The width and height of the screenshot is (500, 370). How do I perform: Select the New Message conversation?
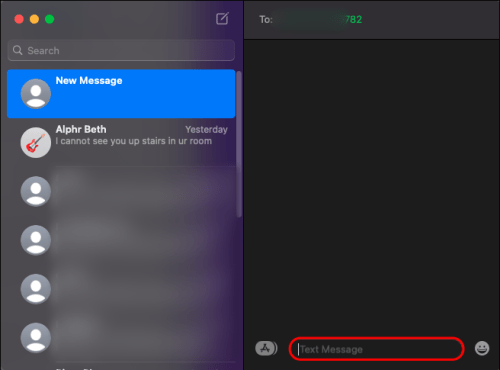click(121, 94)
